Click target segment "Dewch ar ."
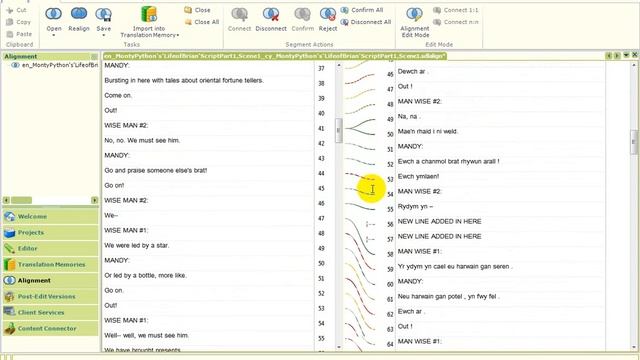Viewport: 640px width, 360px height. (x=413, y=71)
